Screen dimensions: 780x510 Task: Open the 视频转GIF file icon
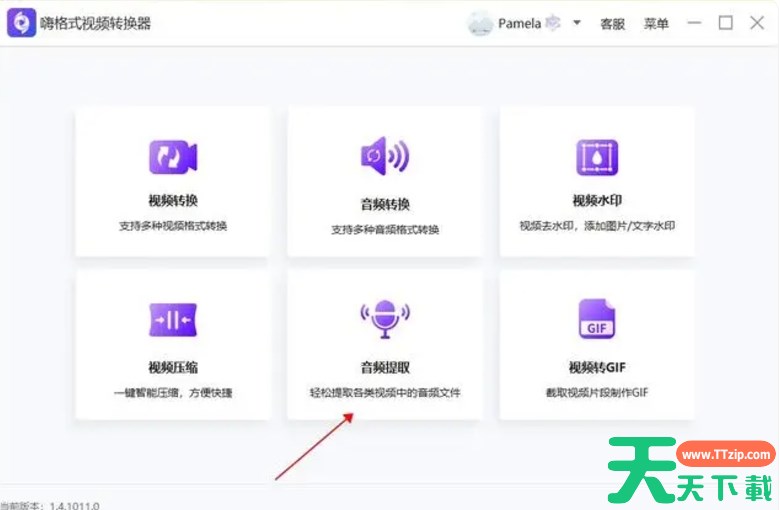coord(597,319)
